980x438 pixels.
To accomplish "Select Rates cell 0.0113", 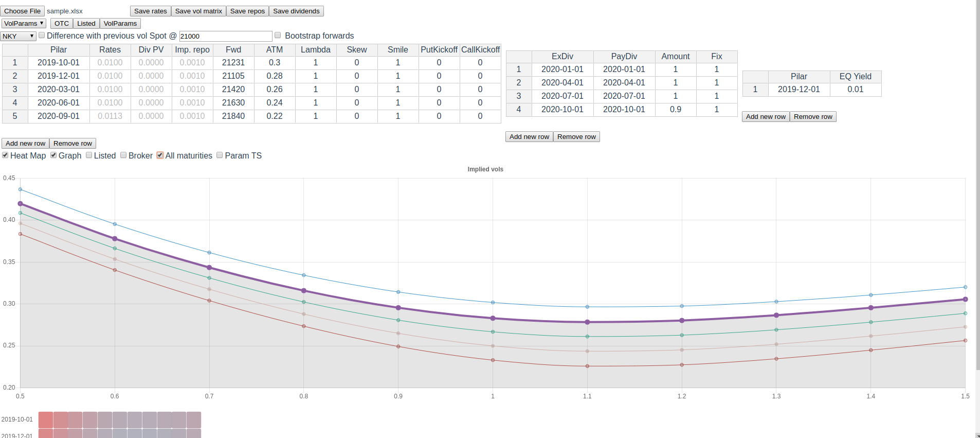I will 110,116.
